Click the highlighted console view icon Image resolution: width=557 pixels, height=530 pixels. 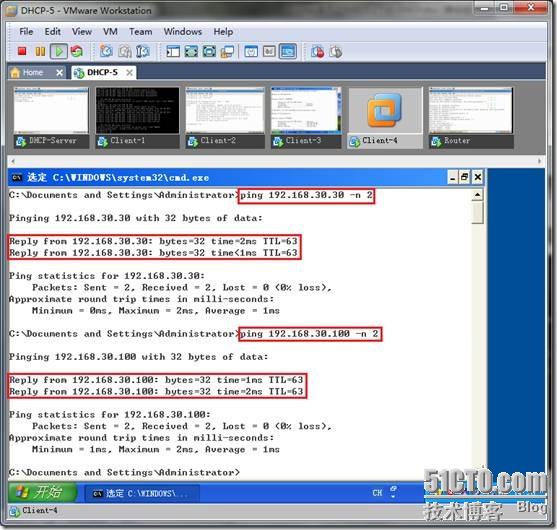(x=288, y=52)
